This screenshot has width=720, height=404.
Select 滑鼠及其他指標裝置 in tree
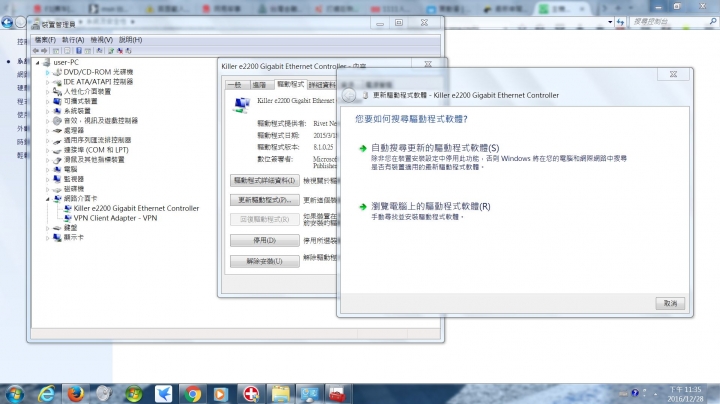[x=94, y=159]
